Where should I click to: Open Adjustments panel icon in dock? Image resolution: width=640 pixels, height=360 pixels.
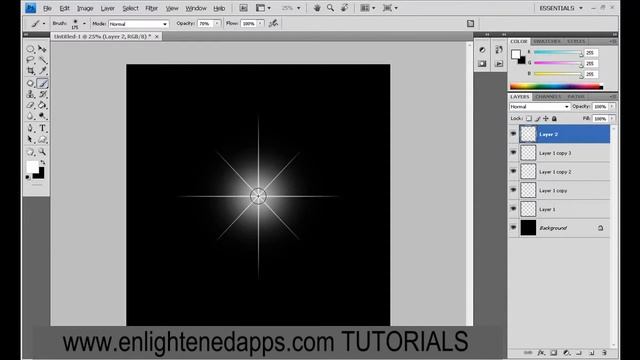pyautogui.click(x=482, y=50)
